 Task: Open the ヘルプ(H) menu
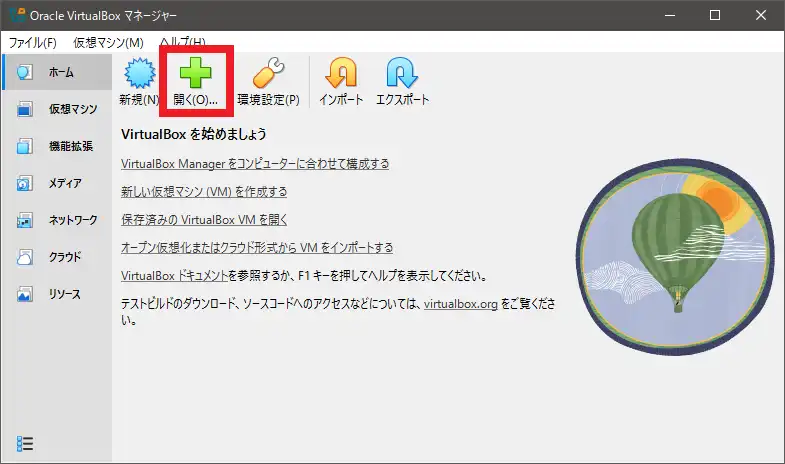click(x=183, y=42)
